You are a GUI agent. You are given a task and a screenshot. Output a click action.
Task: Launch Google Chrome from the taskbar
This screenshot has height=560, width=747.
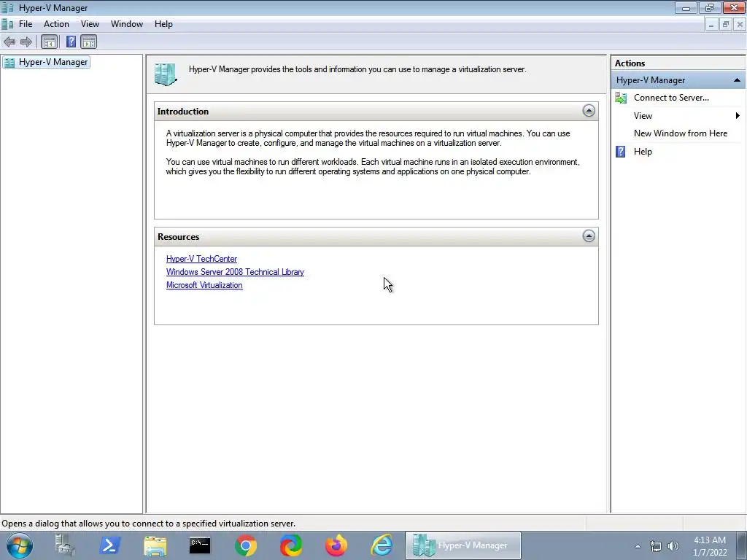pos(245,545)
